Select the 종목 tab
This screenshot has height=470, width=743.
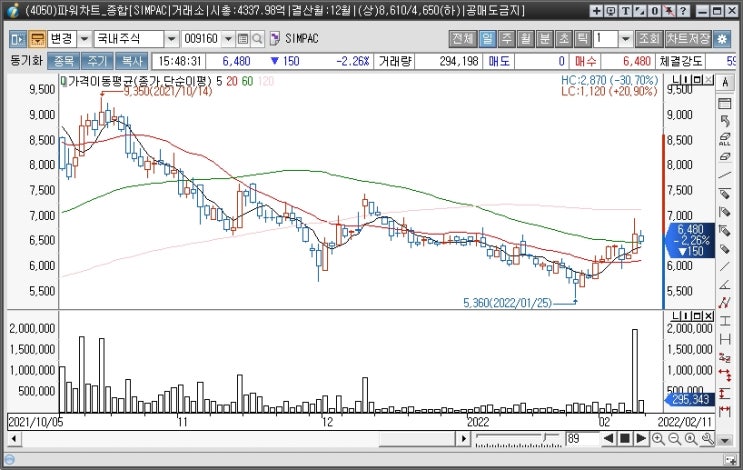tap(62, 61)
